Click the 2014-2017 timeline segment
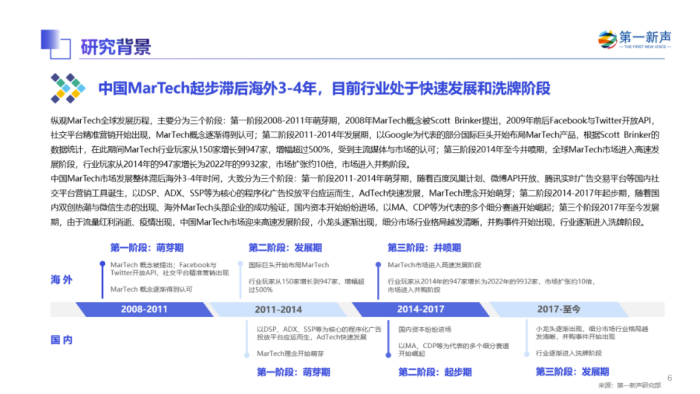 click(x=421, y=309)
